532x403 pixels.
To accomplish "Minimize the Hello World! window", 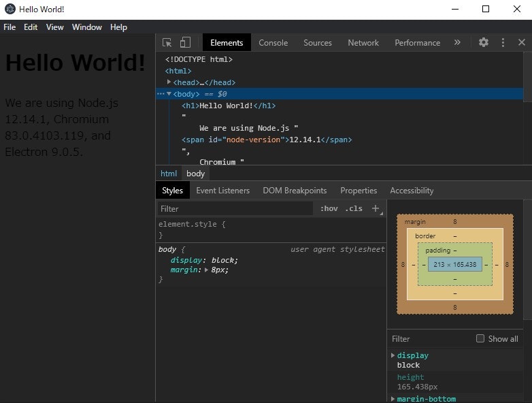I will (455, 9).
